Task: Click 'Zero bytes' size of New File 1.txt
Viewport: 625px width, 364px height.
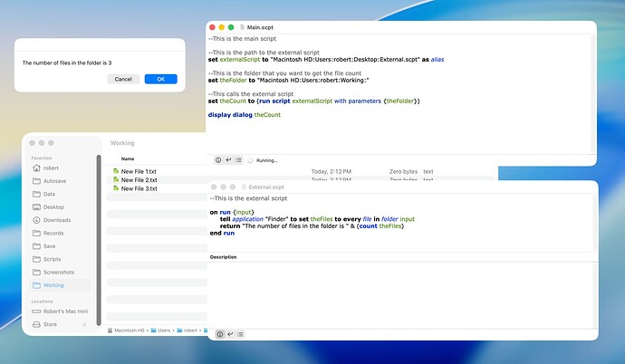Action: click(x=403, y=172)
